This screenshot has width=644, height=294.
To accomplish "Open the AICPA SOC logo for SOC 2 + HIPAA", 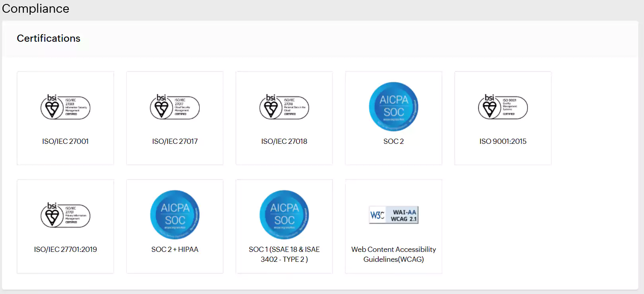I will (175, 215).
